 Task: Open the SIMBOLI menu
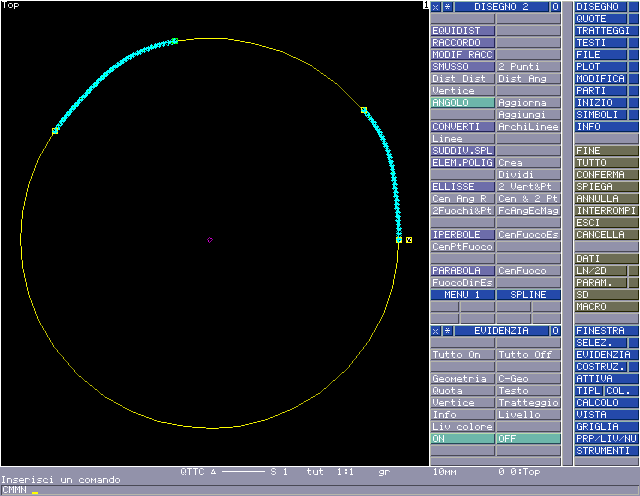point(601,115)
